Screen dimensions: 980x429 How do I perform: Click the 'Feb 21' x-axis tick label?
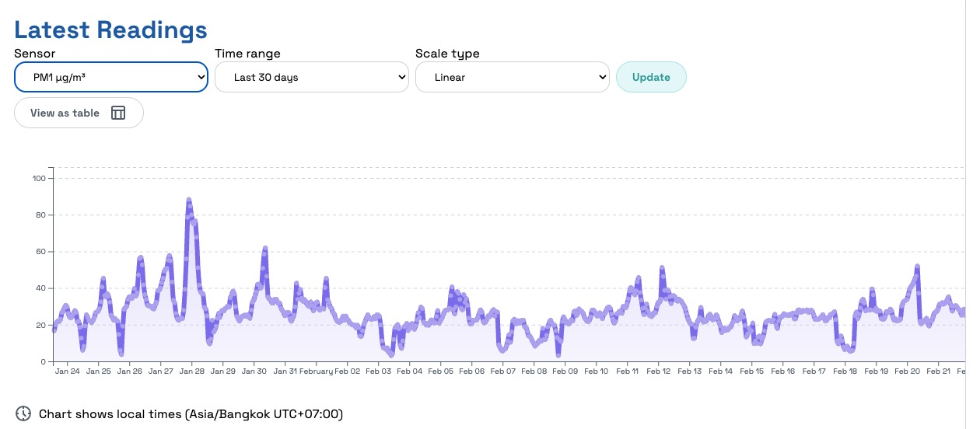click(x=939, y=371)
